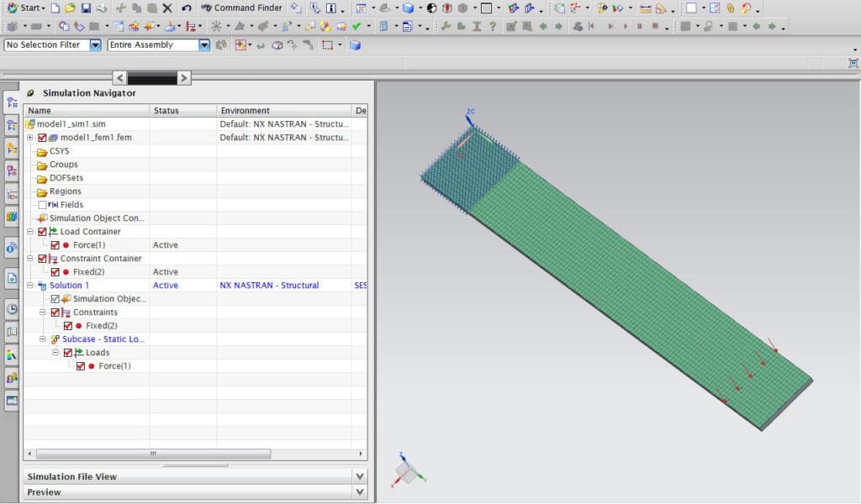Click the Undo arrow icon
This screenshot has height=504, width=861.
186,8
